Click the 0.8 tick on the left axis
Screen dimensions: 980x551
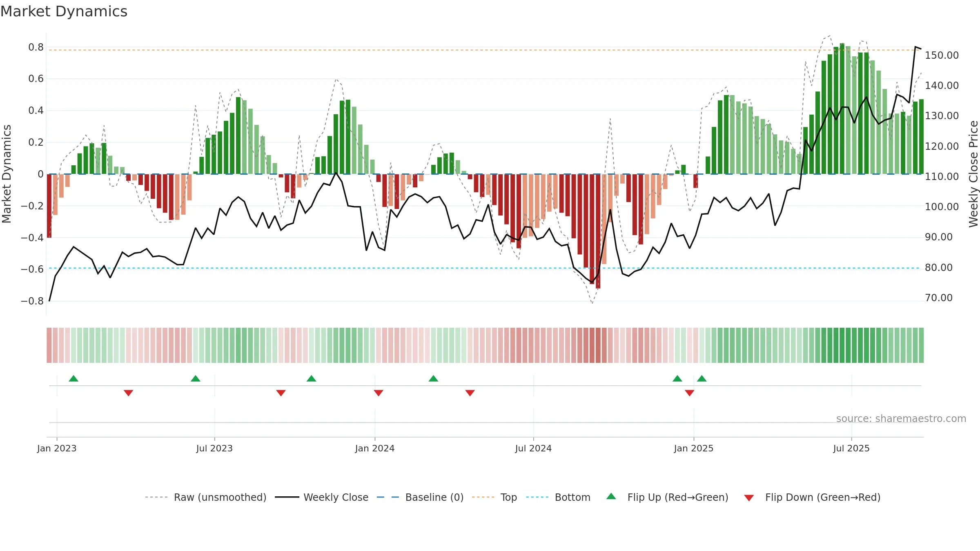[36, 47]
